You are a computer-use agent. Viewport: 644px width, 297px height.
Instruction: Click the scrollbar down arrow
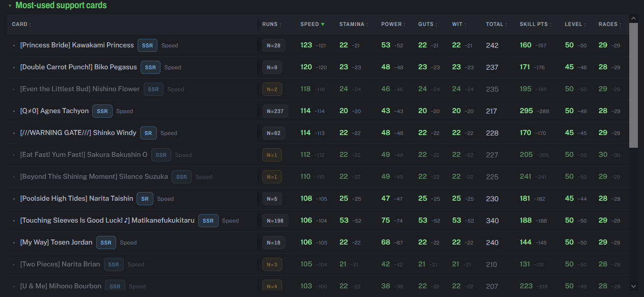pyautogui.click(x=633, y=286)
